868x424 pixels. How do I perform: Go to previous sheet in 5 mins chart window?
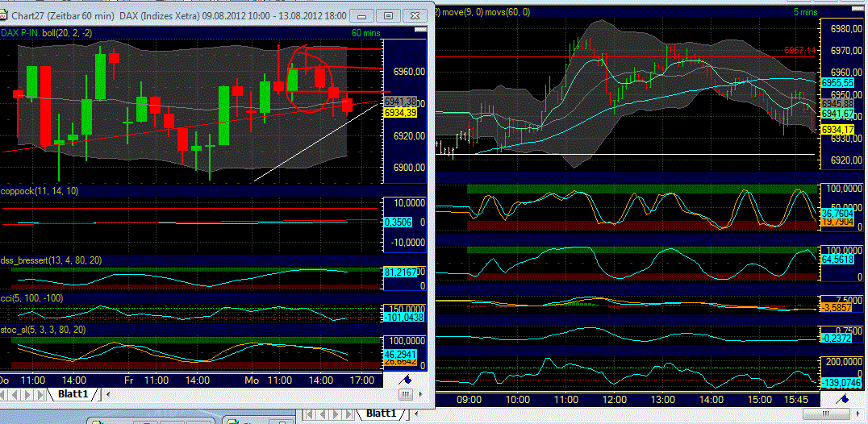pyautogui.click(x=323, y=414)
